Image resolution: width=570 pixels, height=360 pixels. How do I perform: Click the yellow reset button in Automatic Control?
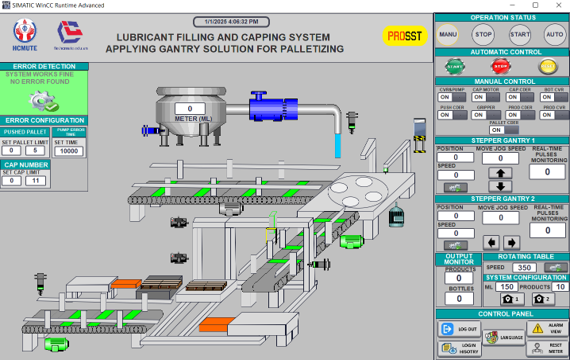548,67
